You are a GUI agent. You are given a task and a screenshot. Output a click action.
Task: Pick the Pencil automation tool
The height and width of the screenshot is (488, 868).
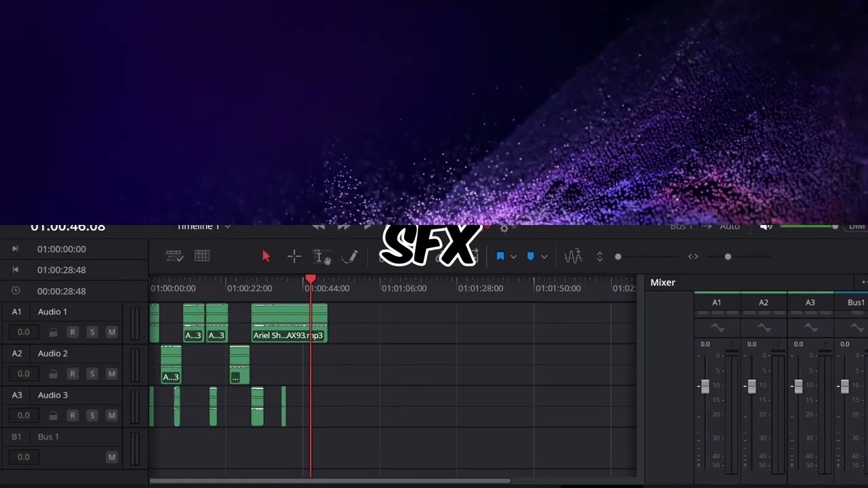click(350, 257)
